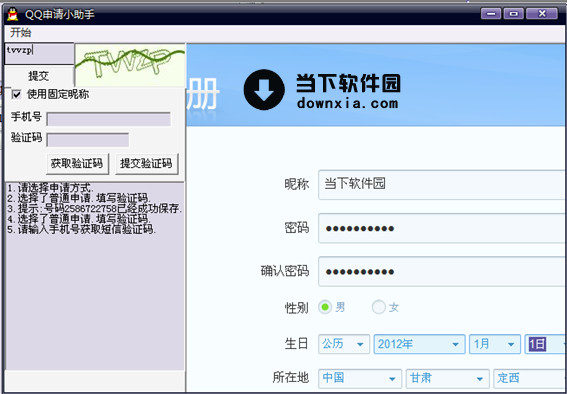The height and width of the screenshot is (394, 567).
Task: Click the 提交验证码 button
Action: 146,164
